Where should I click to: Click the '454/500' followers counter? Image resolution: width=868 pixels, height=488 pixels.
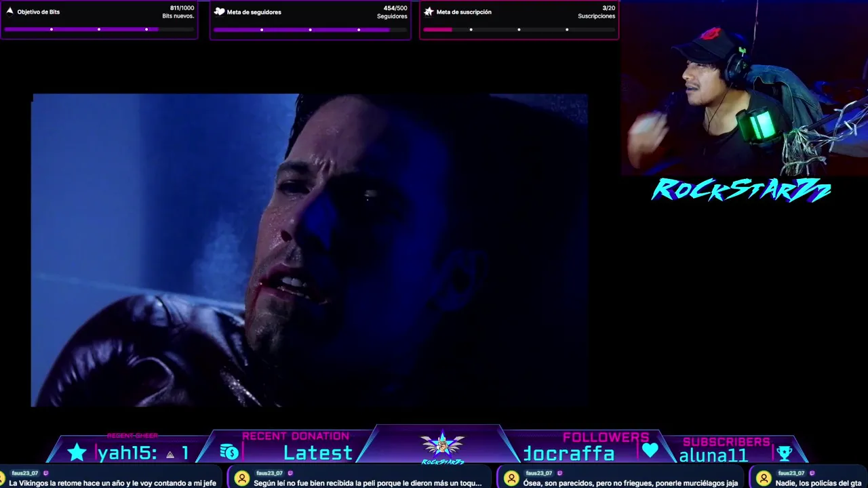point(395,8)
